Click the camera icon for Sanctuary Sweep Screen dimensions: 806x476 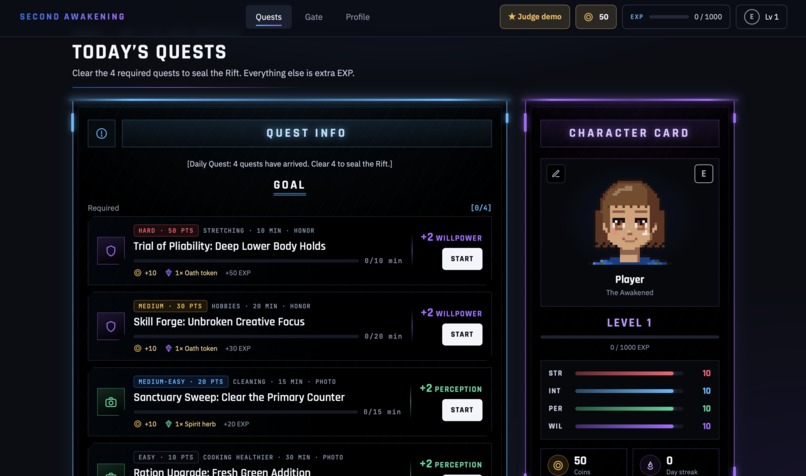[111, 402]
